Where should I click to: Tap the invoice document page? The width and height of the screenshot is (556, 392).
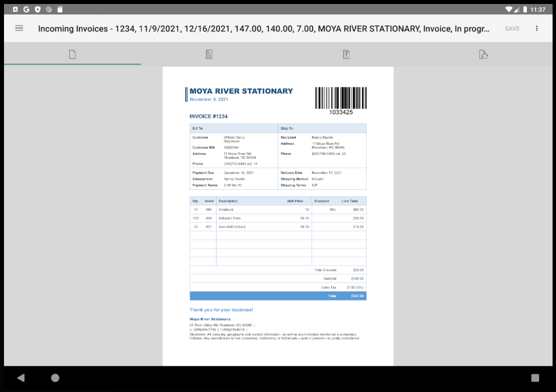278,217
